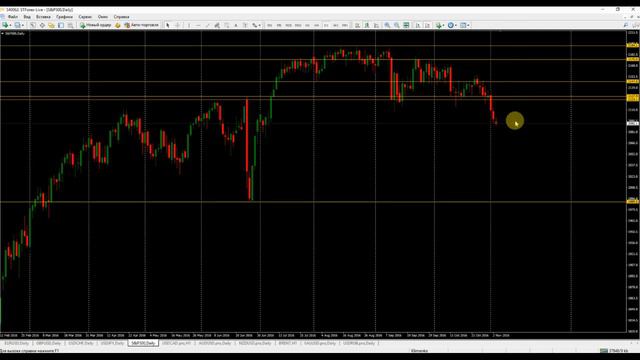Open the Market Watch panel icon

pyautogui.click(x=32, y=25)
